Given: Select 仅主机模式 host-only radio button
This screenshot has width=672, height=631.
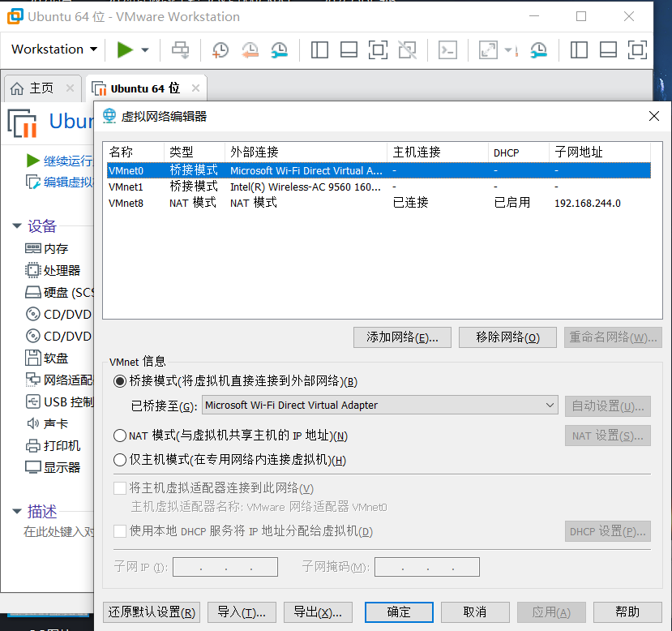Looking at the screenshot, I should 120,460.
